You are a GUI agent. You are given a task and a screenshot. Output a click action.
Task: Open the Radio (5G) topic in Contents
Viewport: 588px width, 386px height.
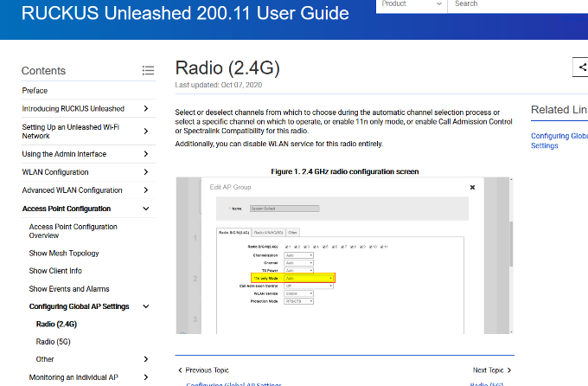tap(53, 342)
